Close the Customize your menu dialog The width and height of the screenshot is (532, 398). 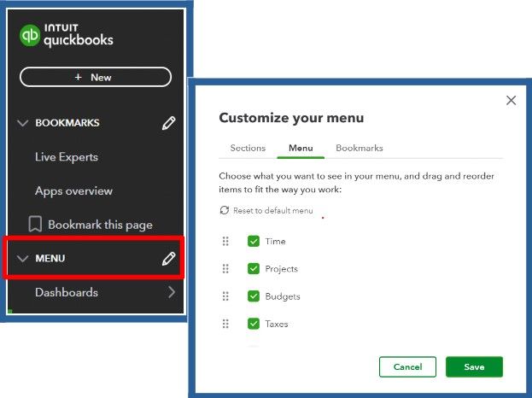click(x=511, y=100)
